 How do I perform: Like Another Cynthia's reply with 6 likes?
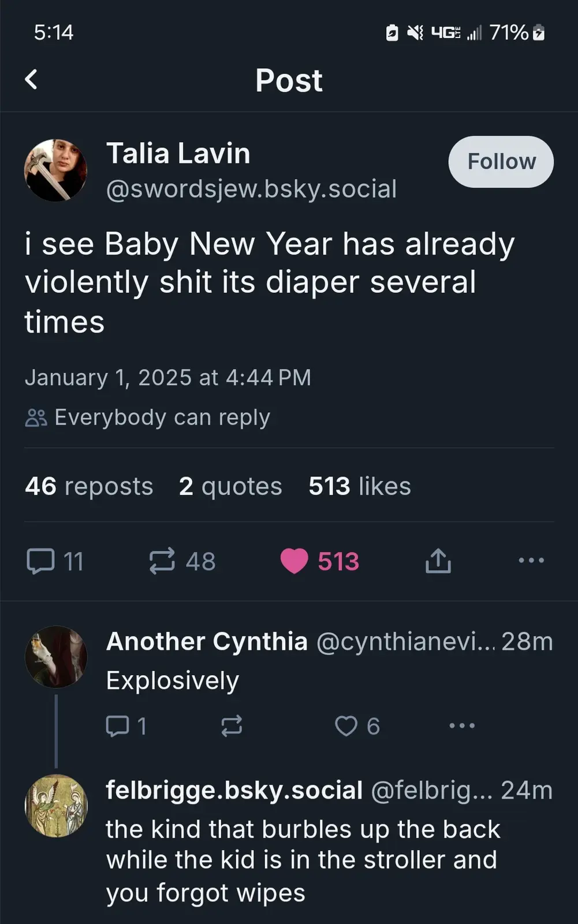point(357,726)
